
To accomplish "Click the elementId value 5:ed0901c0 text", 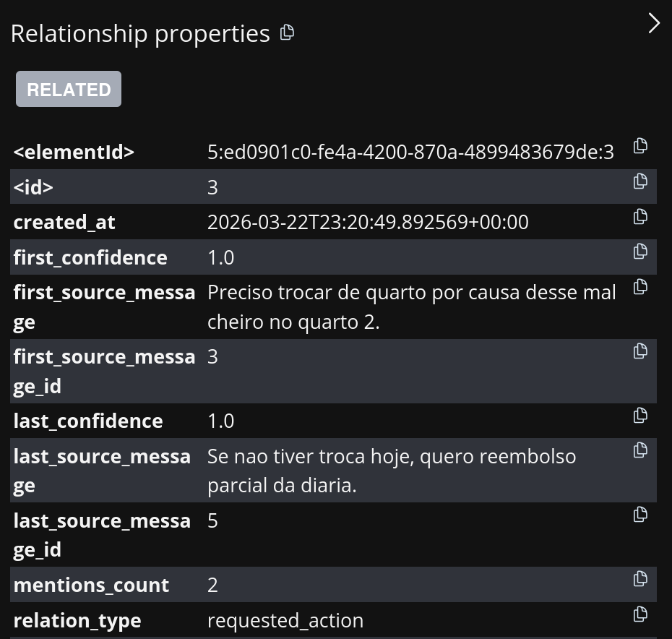I will [410, 153].
